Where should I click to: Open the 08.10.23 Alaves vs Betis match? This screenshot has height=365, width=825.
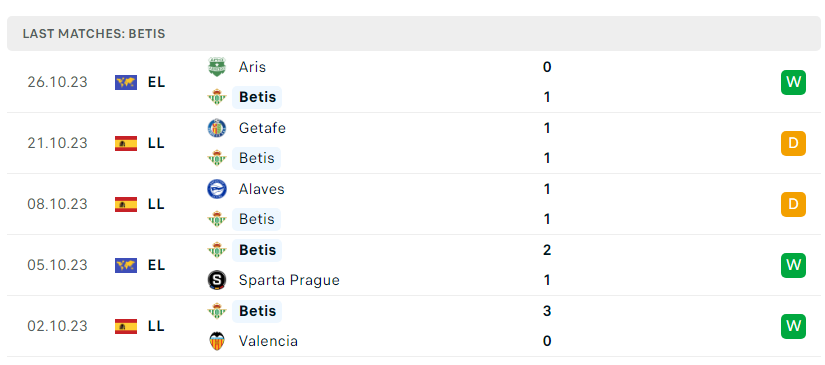[413, 204]
